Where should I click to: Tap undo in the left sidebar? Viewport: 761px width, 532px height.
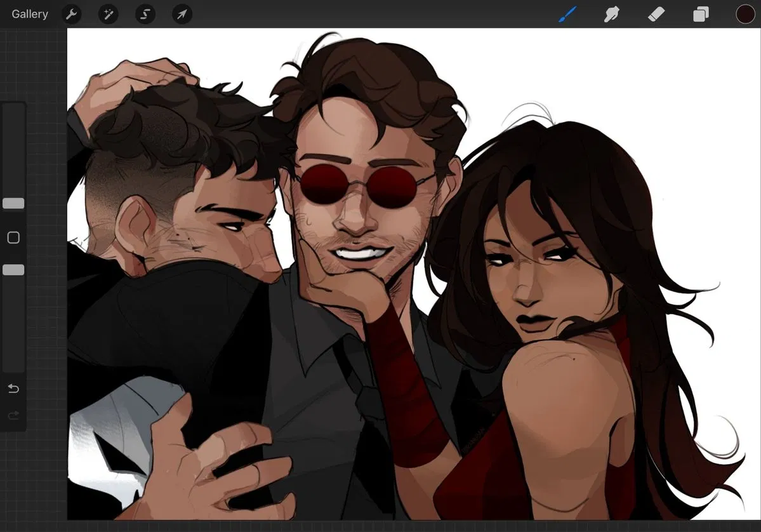tap(13, 389)
